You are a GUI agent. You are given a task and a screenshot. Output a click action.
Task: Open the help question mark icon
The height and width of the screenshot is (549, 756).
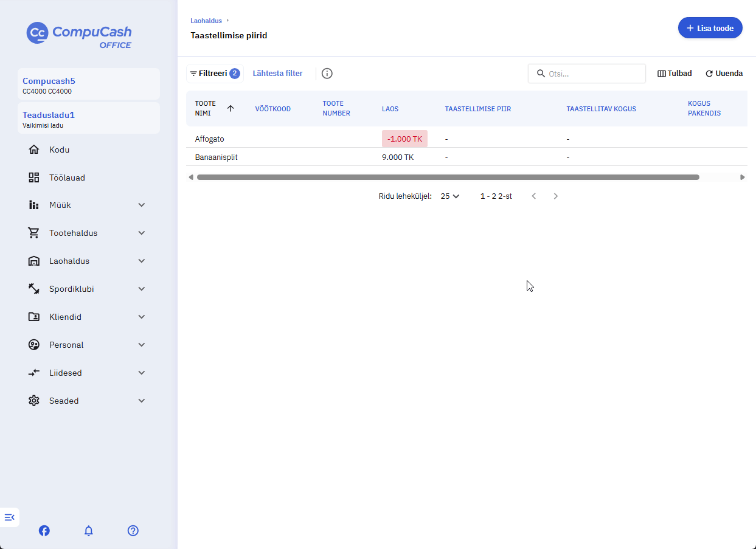(133, 531)
